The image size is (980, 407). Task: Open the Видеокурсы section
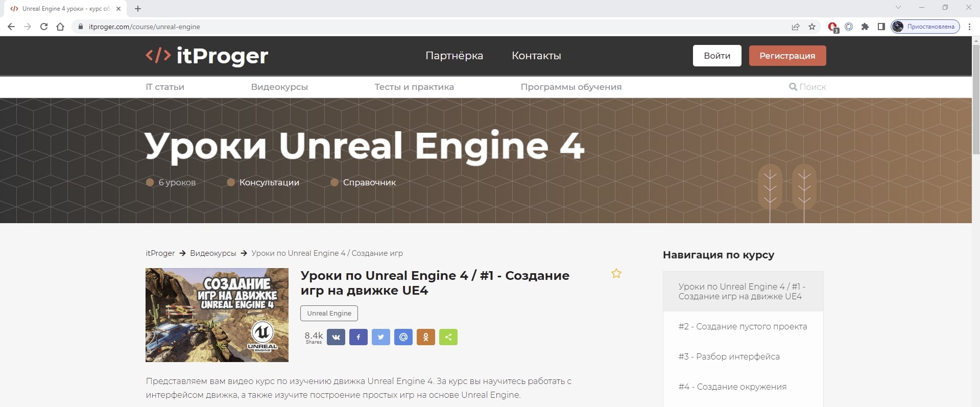279,87
